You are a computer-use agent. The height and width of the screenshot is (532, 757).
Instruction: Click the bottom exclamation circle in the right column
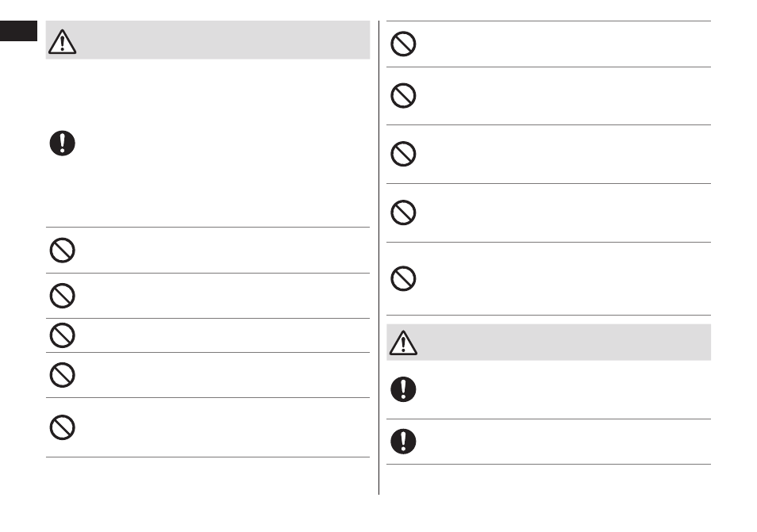[x=403, y=442]
